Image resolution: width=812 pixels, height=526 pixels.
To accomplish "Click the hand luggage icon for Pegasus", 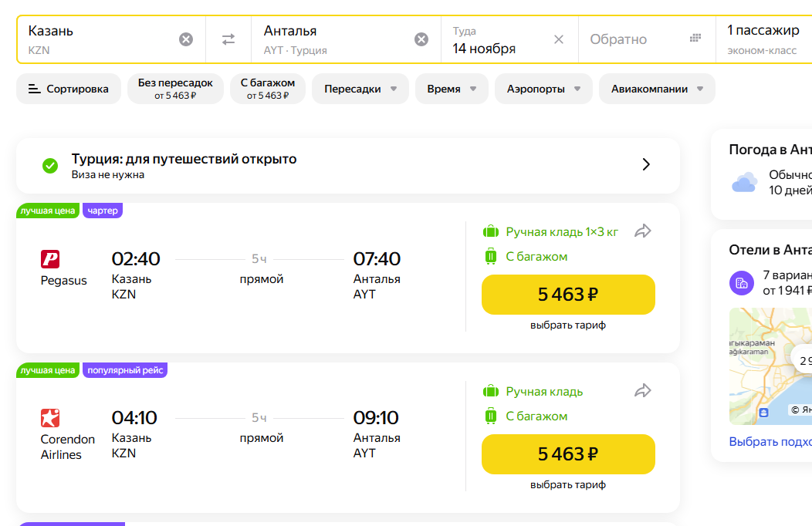I will [x=490, y=231].
